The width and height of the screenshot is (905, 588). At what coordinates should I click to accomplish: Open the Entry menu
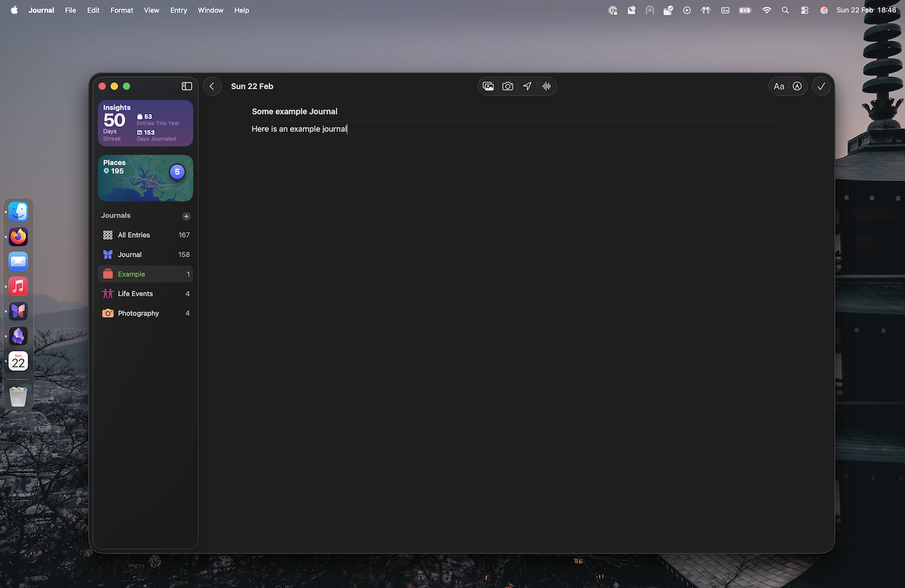(x=178, y=10)
